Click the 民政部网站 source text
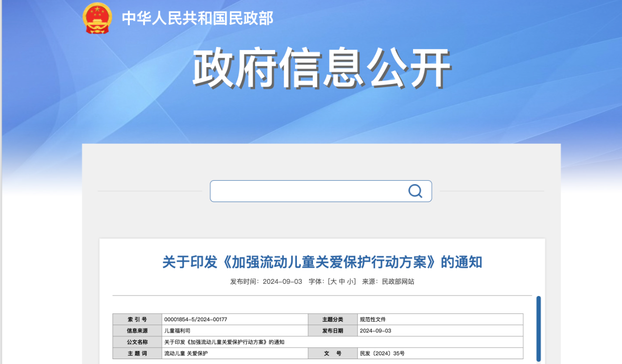The width and height of the screenshot is (622, 364). pos(398,281)
